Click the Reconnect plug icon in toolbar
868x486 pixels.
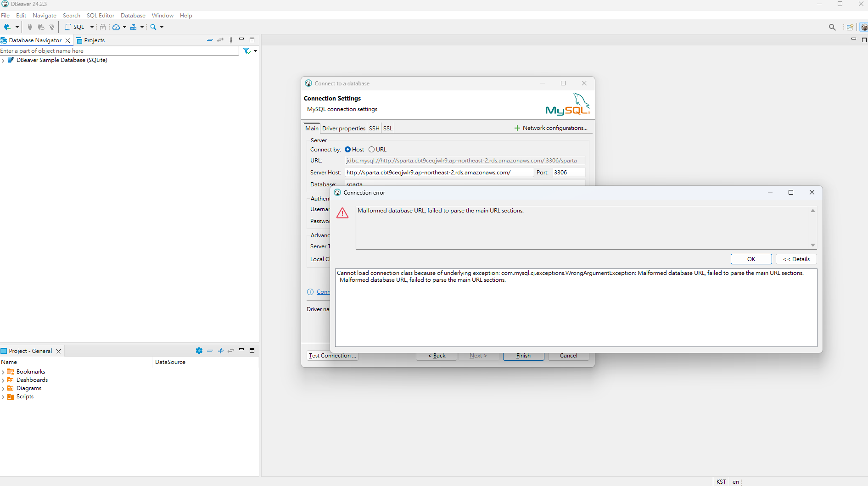41,27
